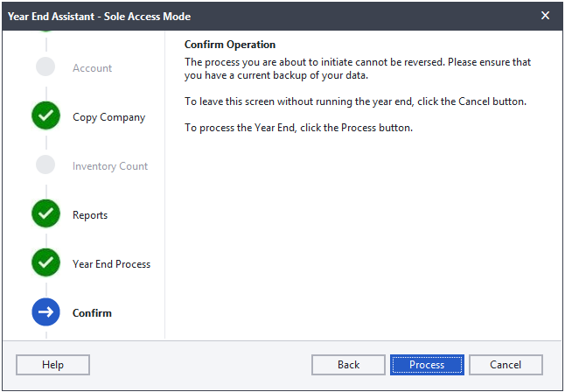This screenshot has width=565, height=392.
Task: Jump to Year End Process step label
Action: [x=111, y=264]
